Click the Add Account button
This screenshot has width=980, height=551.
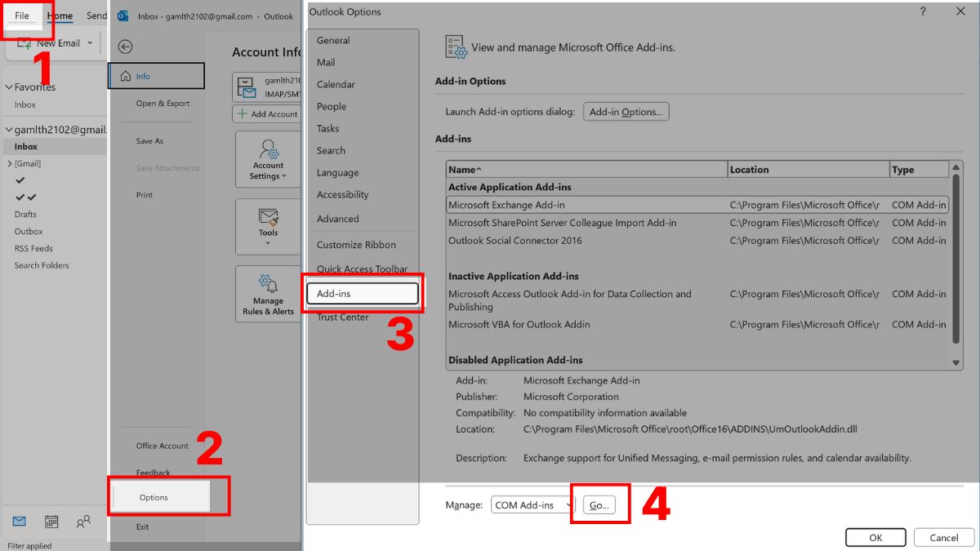[x=267, y=114]
